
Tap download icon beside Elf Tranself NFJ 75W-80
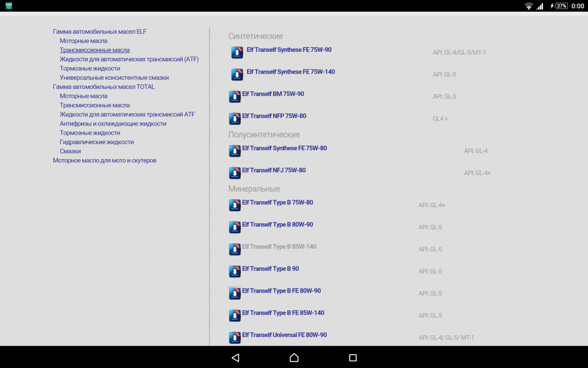[x=235, y=173]
